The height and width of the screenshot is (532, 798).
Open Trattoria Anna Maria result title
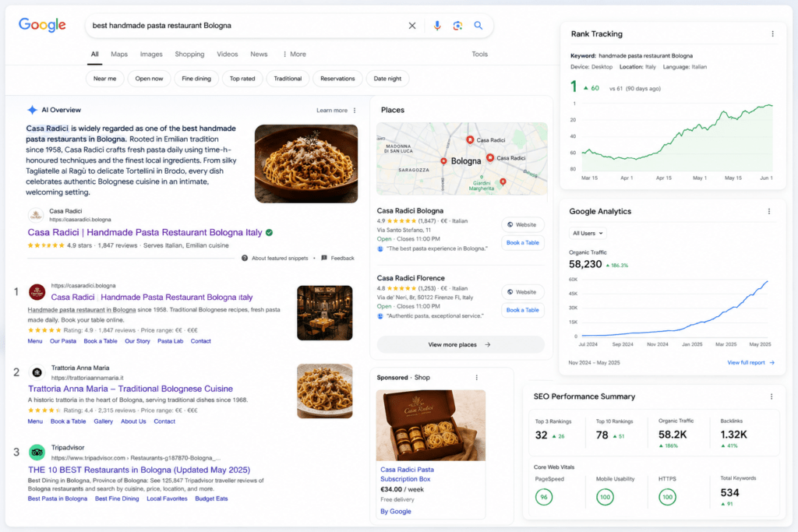pos(130,389)
